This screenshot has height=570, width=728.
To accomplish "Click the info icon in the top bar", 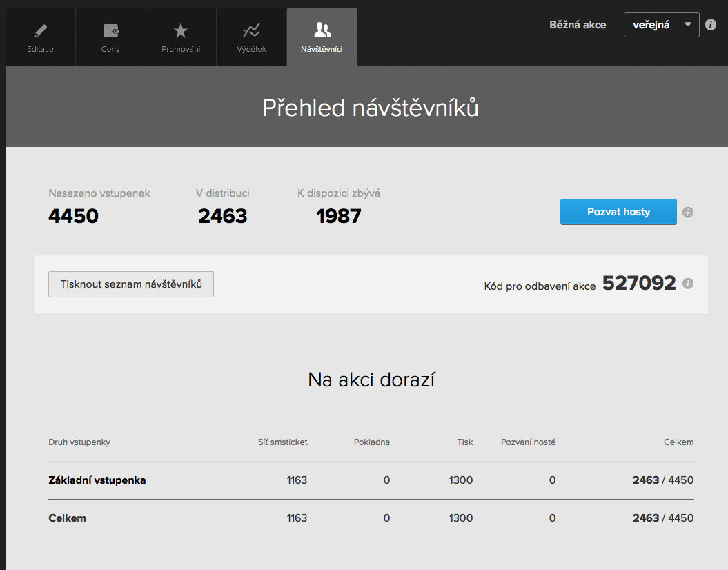I will click(x=711, y=25).
